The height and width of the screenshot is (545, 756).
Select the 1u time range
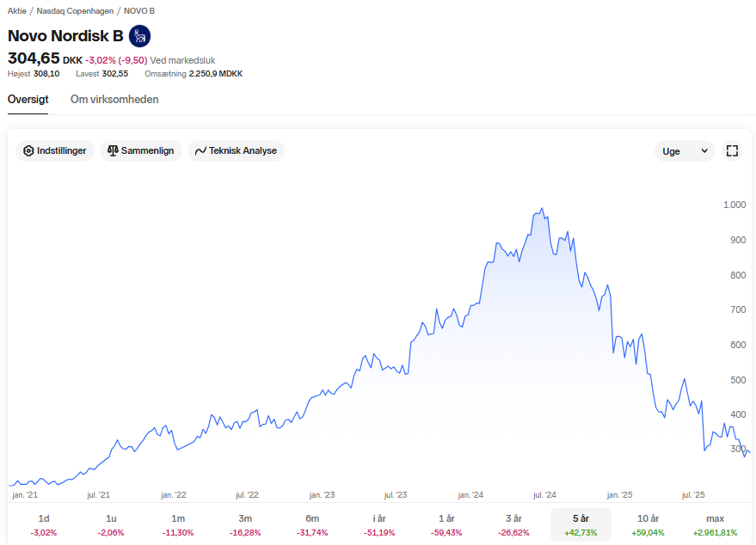pyautogui.click(x=111, y=524)
